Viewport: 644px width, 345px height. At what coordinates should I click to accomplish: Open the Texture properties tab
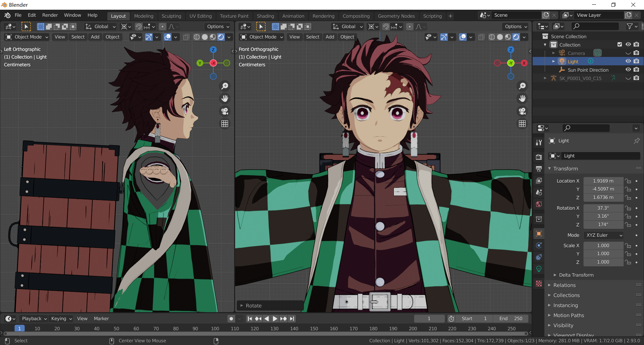click(539, 284)
